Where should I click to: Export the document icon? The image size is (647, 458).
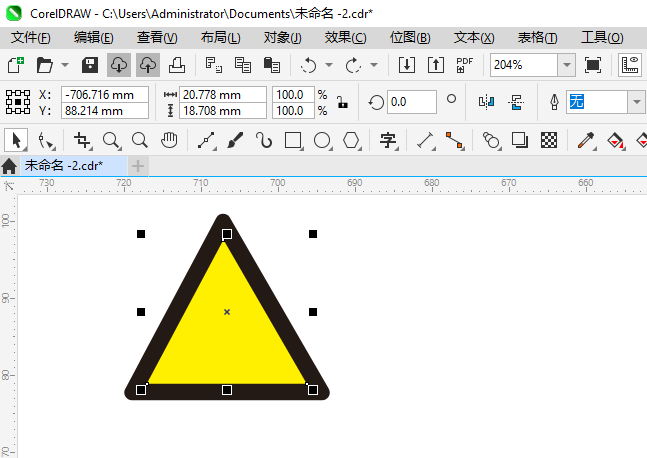tap(436, 65)
